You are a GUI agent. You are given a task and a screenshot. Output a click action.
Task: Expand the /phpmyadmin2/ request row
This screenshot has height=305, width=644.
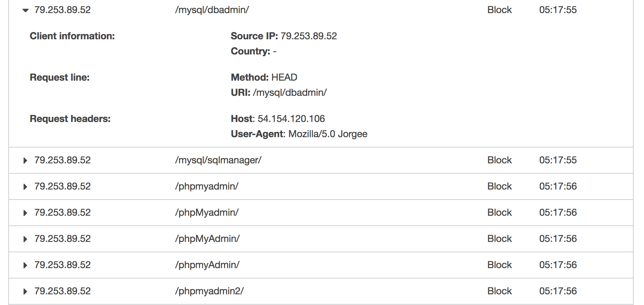click(25, 292)
